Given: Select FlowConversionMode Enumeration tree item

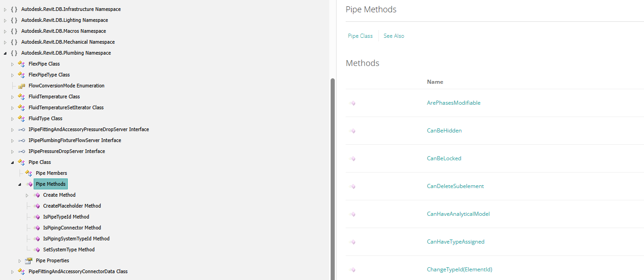Looking at the screenshot, I should pos(66,86).
